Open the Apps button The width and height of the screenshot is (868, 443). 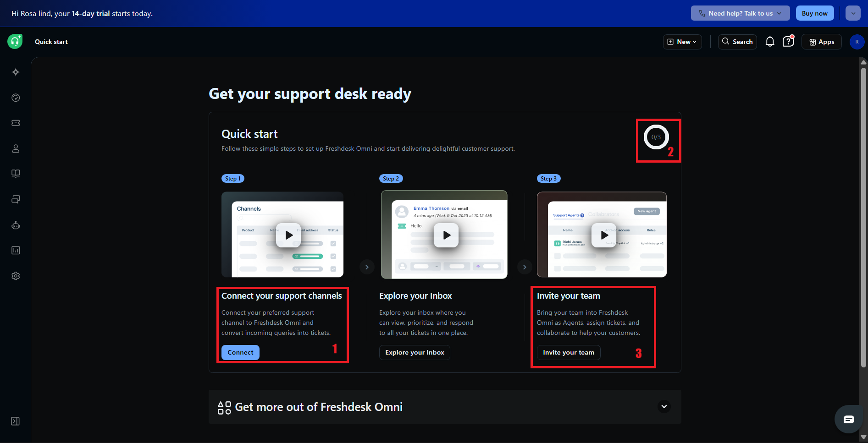tap(822, 42)
